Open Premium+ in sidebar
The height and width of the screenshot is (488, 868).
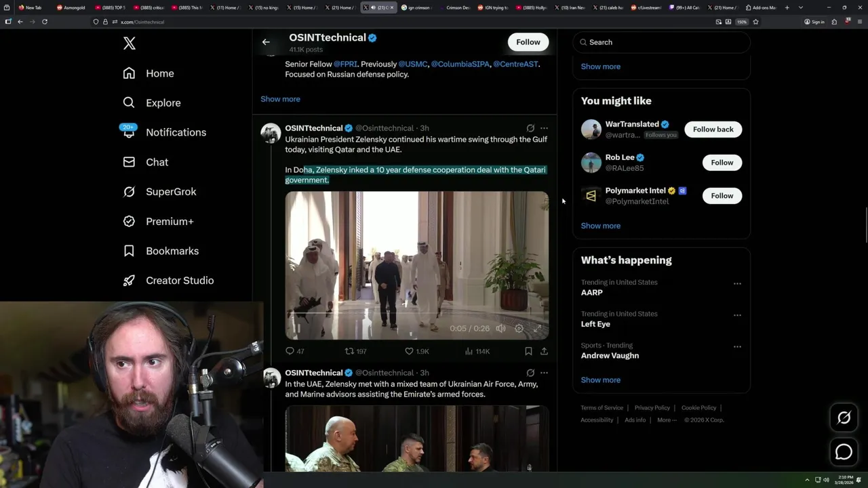point(158,221)
